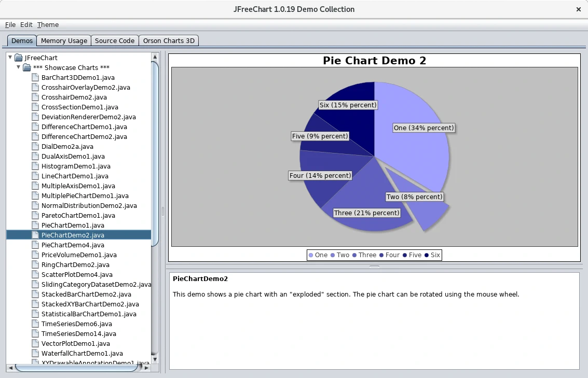Click the file icon beside DialDemo2a.java

click(35, 146)
